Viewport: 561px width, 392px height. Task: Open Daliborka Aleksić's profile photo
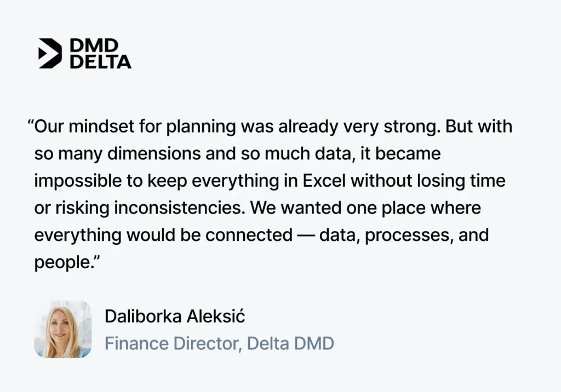62,329
